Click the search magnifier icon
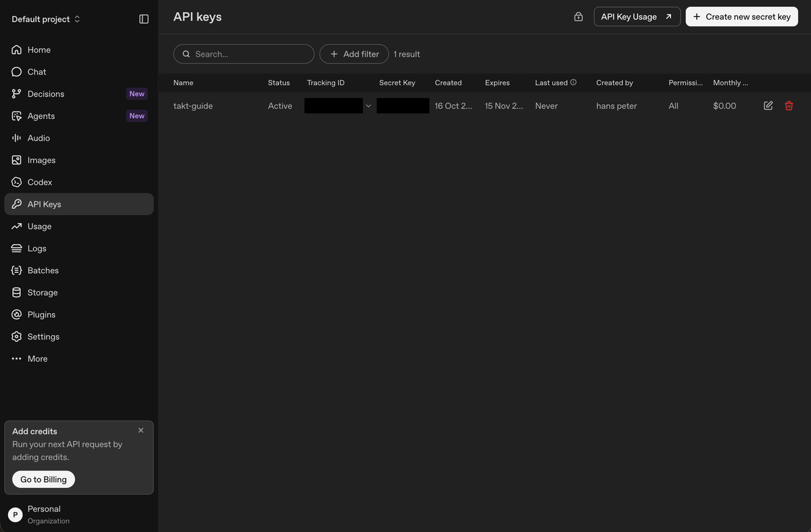This screenshot has width=811, height=532. point(187,54)
